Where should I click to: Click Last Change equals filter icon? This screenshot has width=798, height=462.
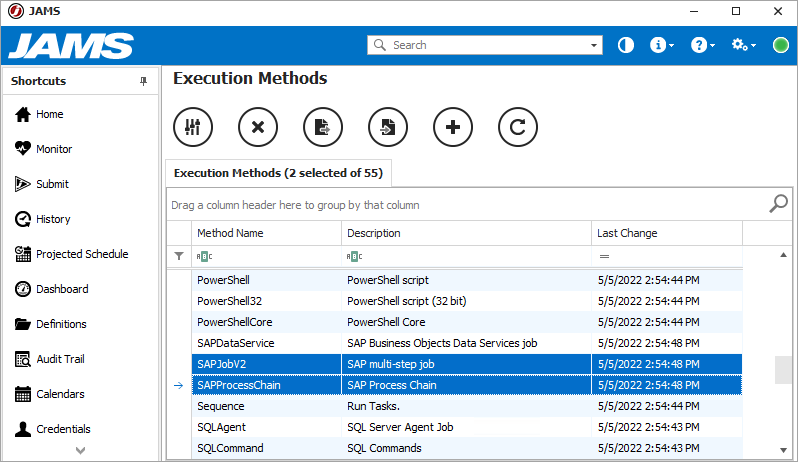click(x=604, y=256)
